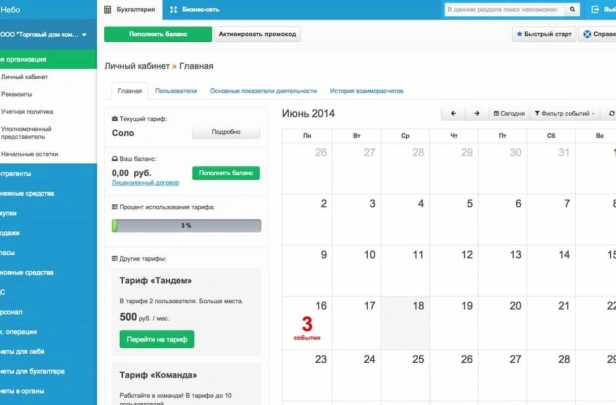Go to next month arrow
This screenshot has width=616, height=405.
(477, 114)
